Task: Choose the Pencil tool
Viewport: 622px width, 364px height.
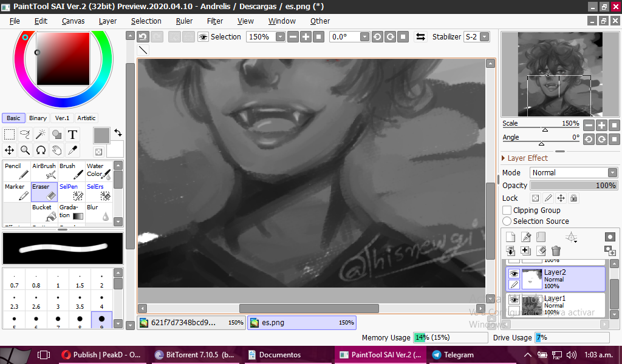Action: [16, 171]
